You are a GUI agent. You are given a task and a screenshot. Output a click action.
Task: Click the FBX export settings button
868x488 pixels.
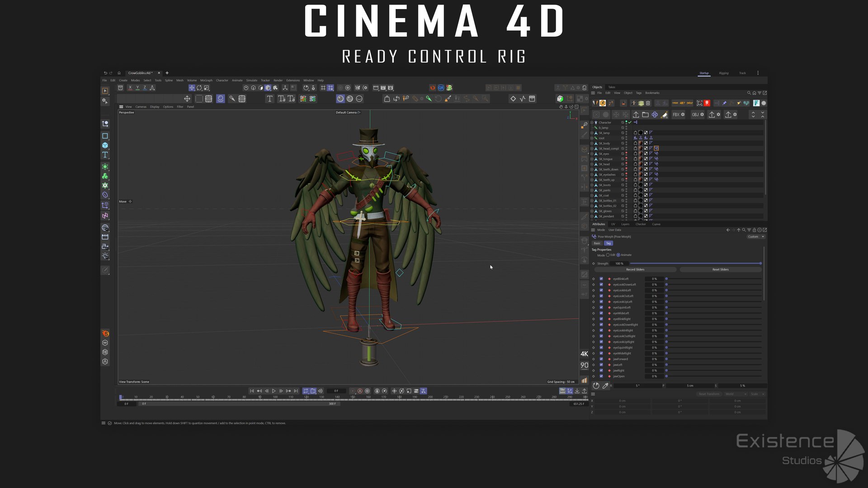pos(679,115)
